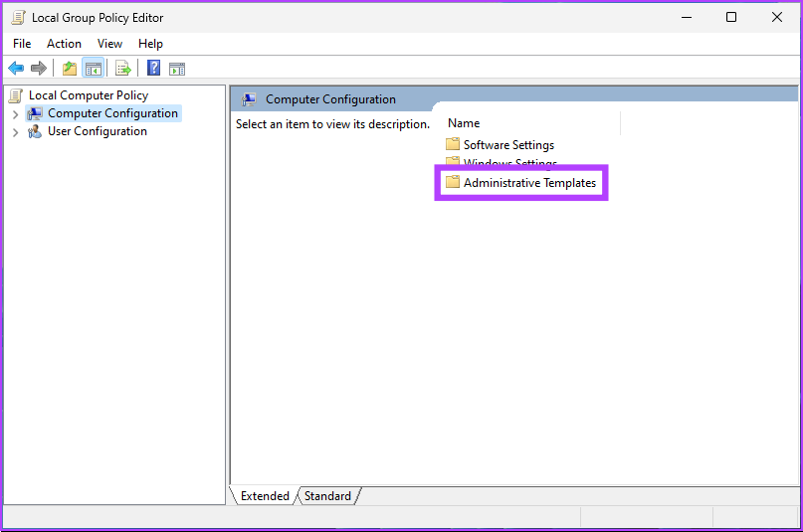This screenshot has width=803, height=532.
Task: Select the Administrative Templates folder
Action: click(528, 183)
